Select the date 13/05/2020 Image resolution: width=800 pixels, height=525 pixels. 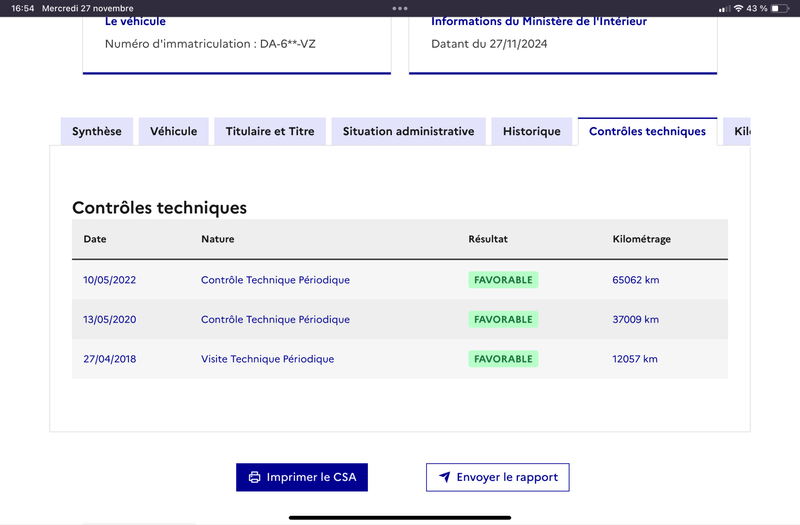pos(110,319)
